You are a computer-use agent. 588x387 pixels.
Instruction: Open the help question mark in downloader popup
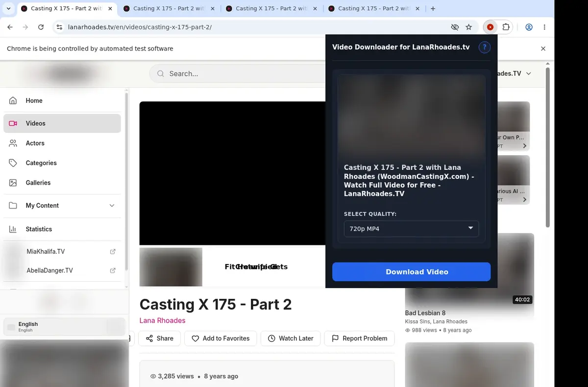[x=485, y=47]
